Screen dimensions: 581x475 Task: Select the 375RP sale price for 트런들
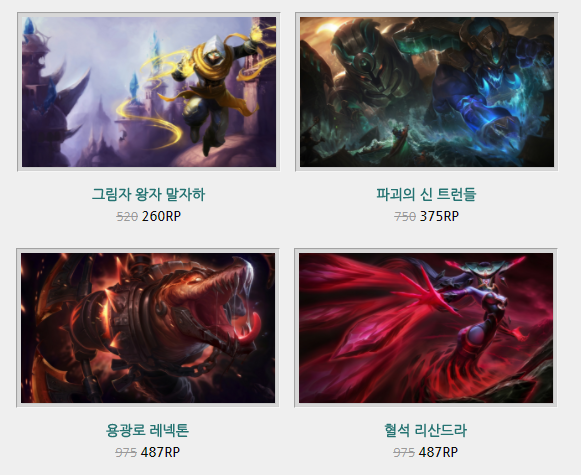point(439,216)
